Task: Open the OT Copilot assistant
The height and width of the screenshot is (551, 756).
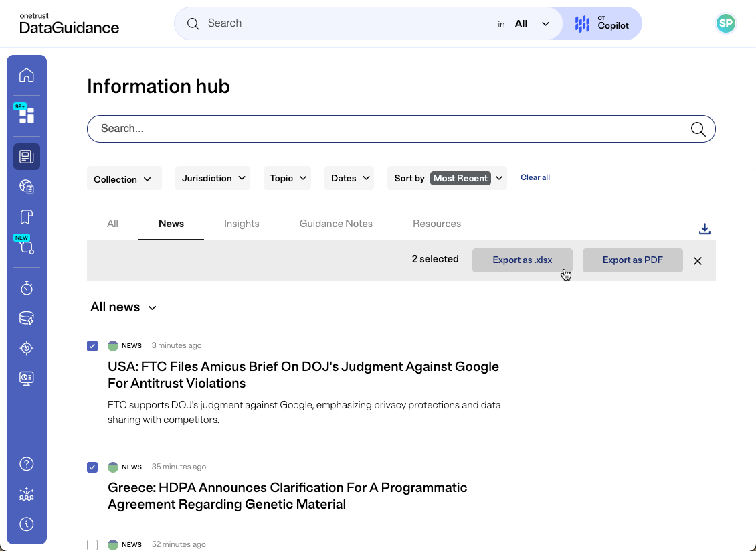Action: click(601, 23)
